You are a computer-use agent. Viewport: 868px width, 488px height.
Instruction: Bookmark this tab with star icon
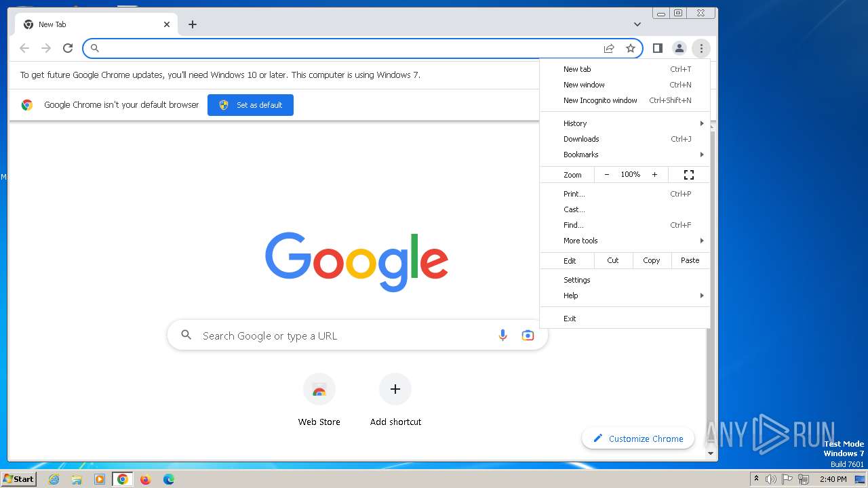click(631, 48)
